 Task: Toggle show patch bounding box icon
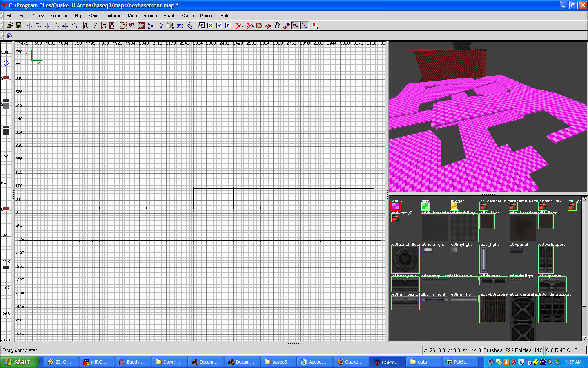(x=259, y=25)
